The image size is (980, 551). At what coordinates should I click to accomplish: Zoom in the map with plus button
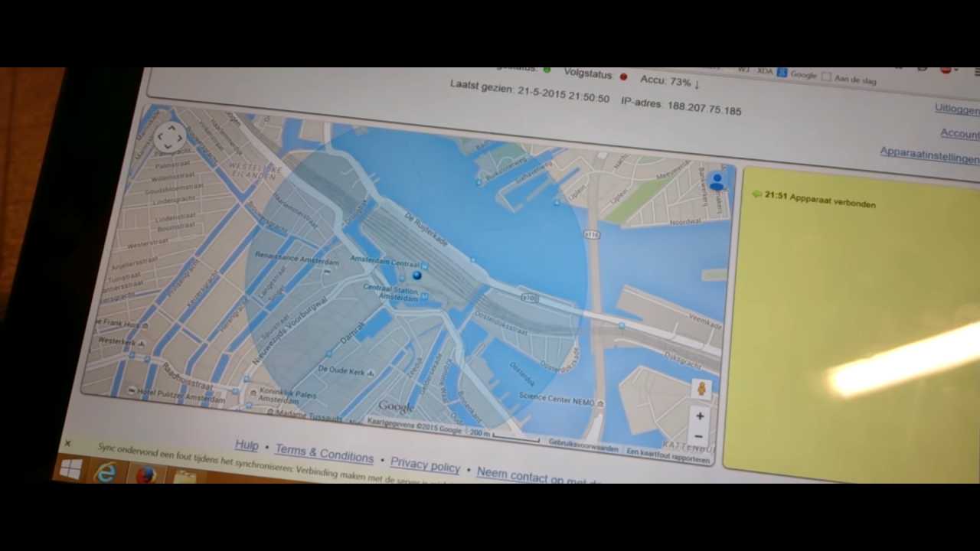coord(700,416)
